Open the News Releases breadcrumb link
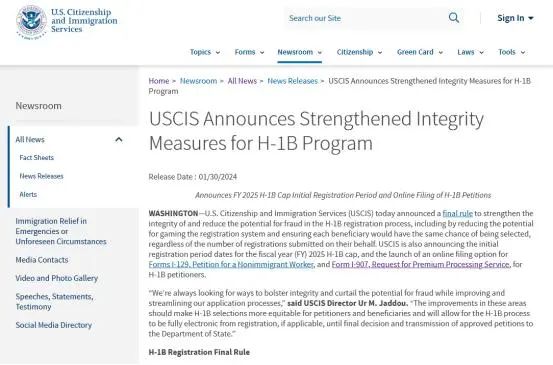553x365 pixels. [292, 81]
